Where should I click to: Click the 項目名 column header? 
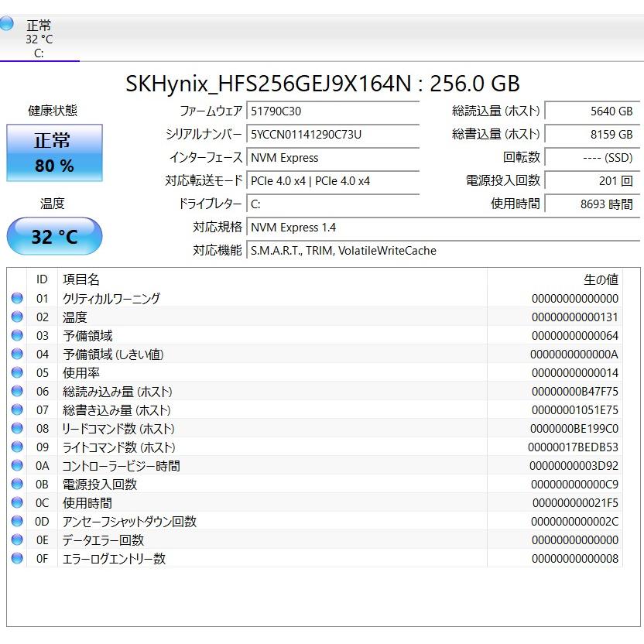coord(272,279)
